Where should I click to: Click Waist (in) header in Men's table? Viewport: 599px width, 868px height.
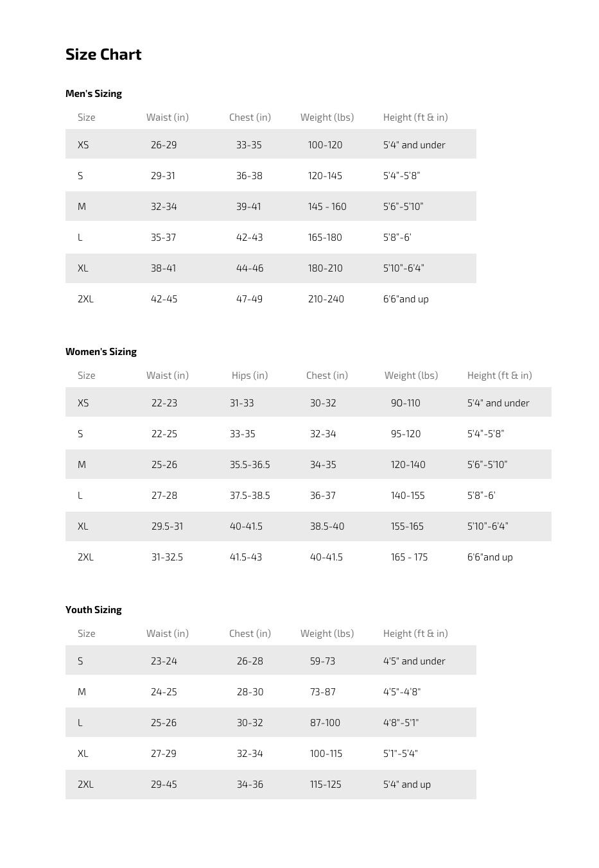pos(168,117)
